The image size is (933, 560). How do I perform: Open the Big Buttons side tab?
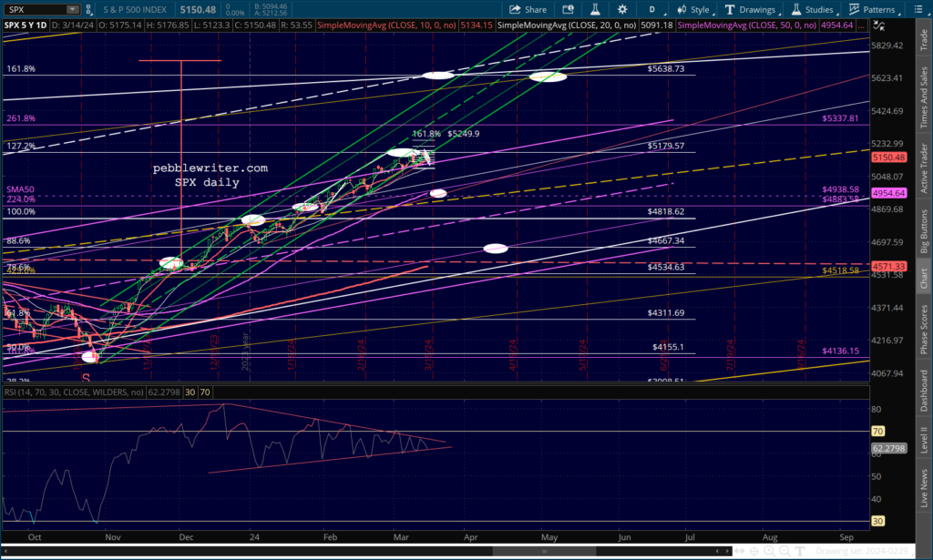(924, 231)
